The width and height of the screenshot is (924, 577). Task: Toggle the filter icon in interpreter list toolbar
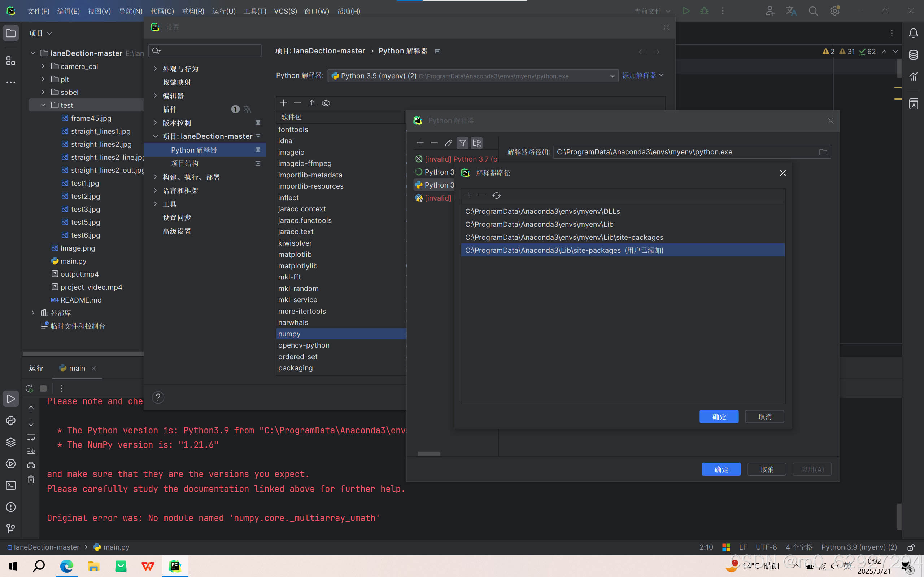[462, 143]
